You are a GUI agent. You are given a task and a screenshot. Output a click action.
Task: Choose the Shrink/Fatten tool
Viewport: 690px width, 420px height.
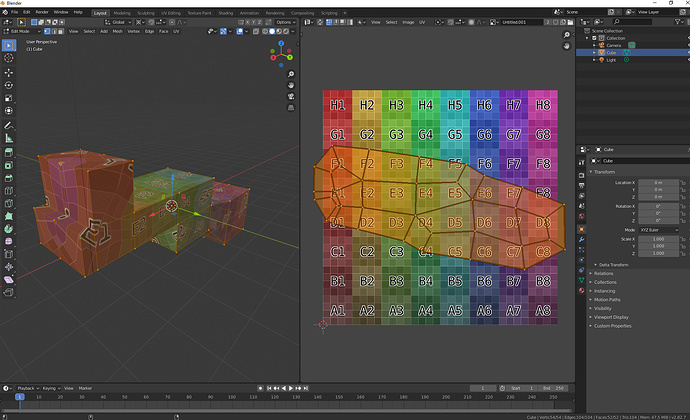tap(8, 267)
